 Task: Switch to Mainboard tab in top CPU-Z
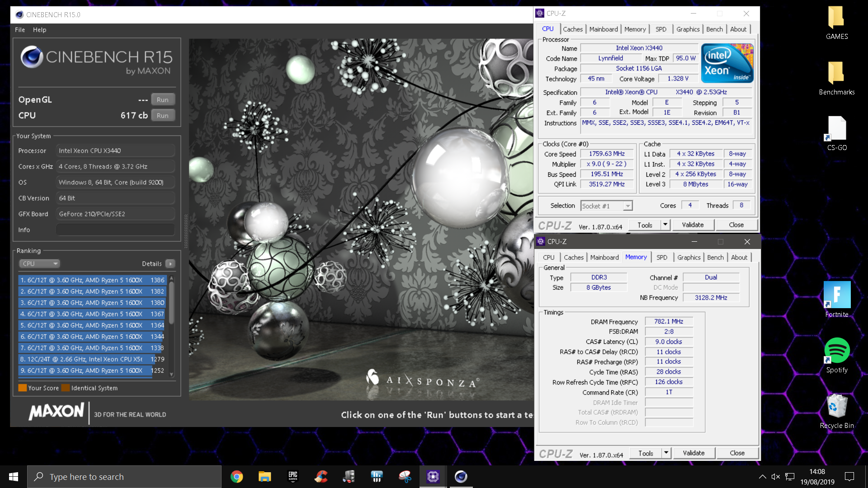point(603,29)
